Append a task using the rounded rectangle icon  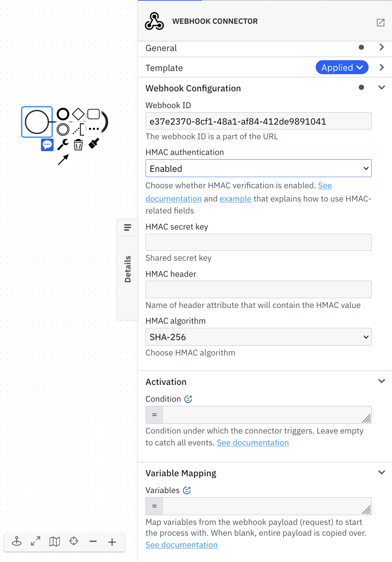point(93,114)
